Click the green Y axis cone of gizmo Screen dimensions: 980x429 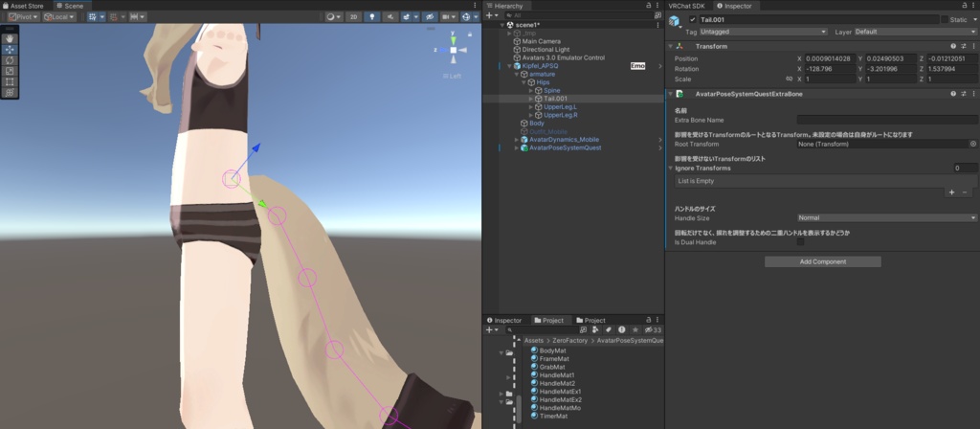point(454,38)
